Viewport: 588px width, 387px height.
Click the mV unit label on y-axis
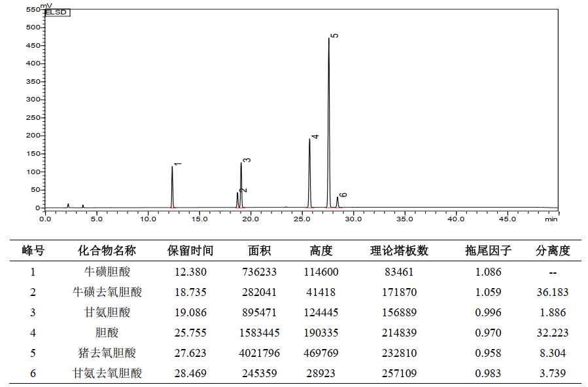click(x=46, y=5)
